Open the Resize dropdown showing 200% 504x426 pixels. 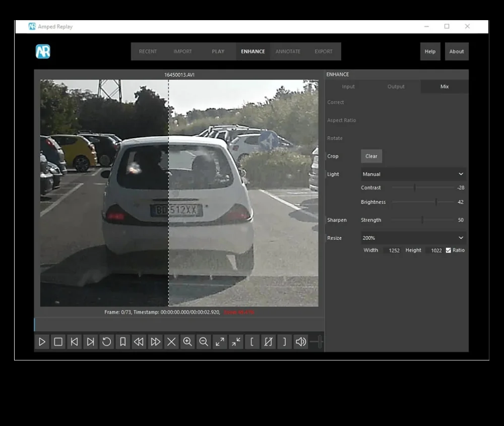coord(413,238)
